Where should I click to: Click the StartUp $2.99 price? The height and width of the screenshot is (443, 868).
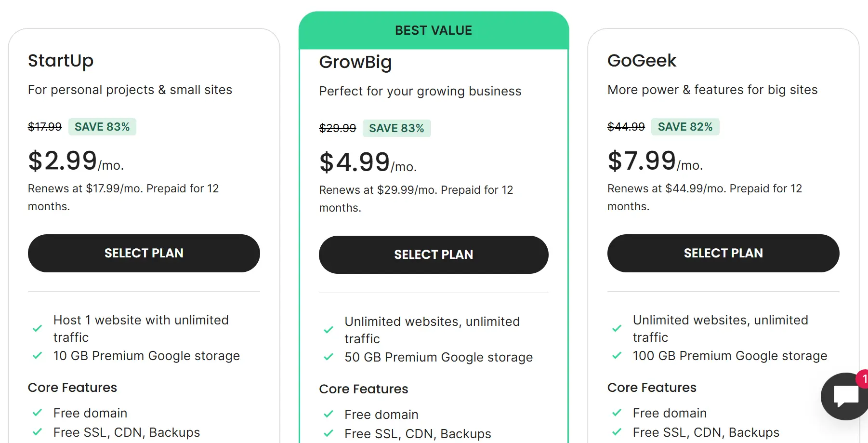pos(63,161)
